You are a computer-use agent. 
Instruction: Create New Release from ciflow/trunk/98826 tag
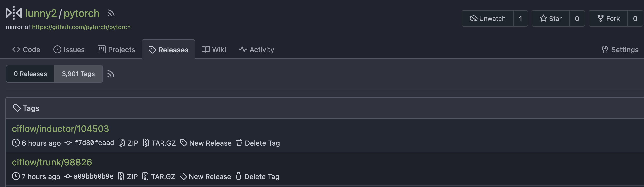pyautogui.click(x=205, y=177)
